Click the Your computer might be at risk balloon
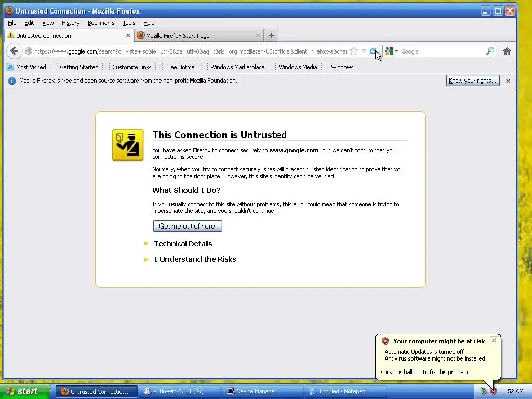 [x=438, y=356]
